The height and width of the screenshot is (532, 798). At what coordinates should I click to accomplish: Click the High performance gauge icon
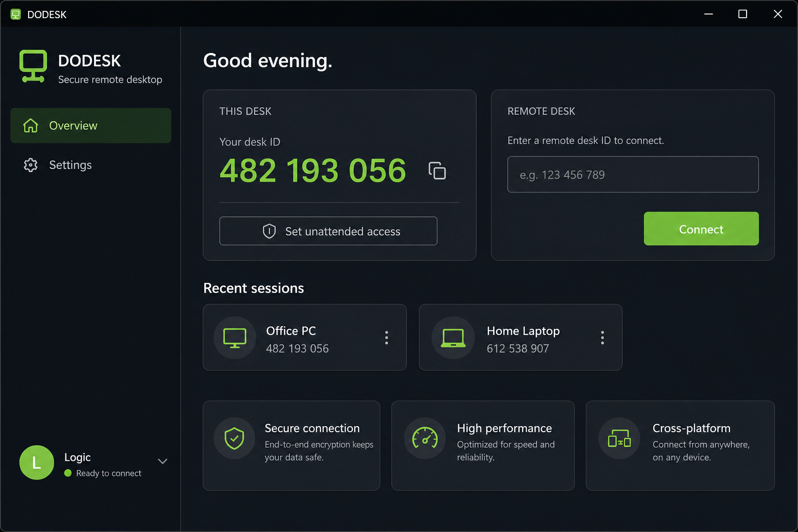tap(425, 438)
